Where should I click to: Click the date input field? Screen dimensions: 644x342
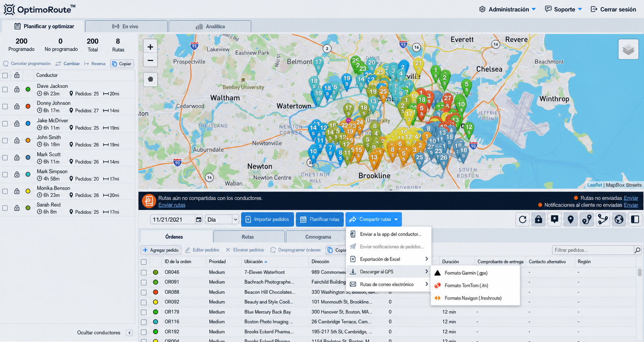coord(173,220)
